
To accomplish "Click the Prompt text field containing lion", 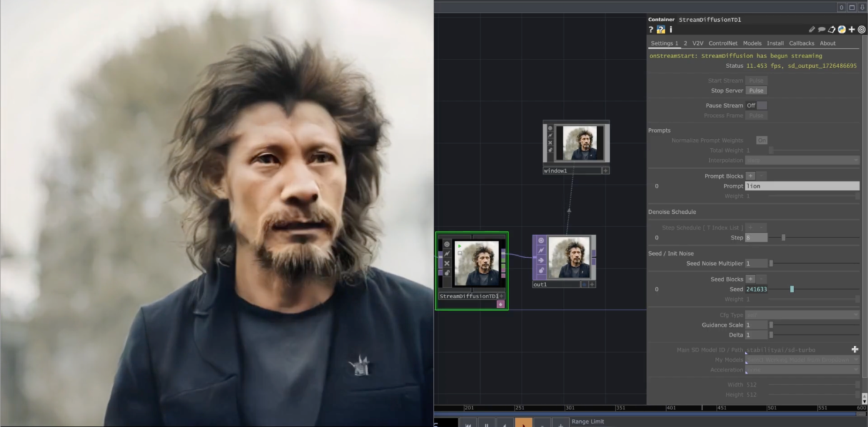I will [x=802, y=186].
